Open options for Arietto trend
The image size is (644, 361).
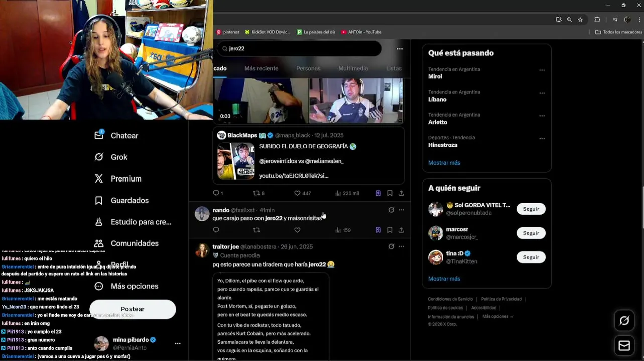542,116
